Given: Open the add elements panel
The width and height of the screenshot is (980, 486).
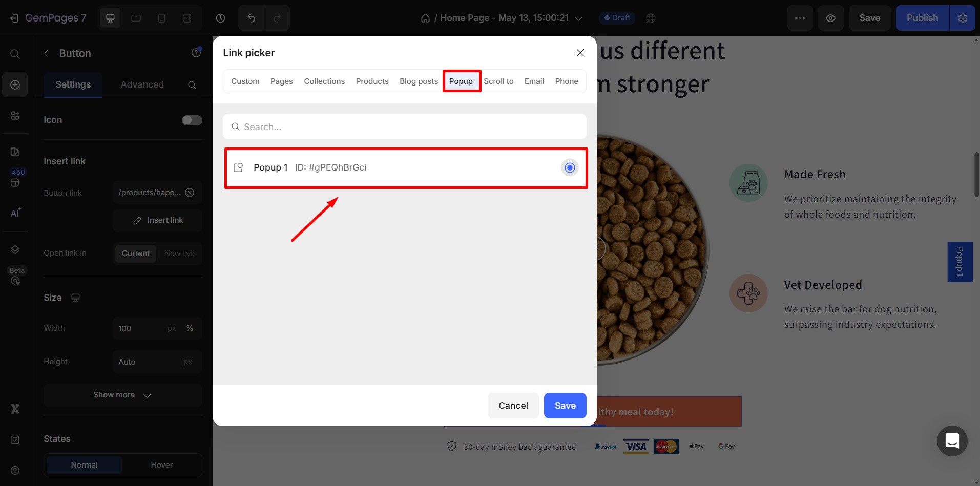Looking at the screenshot, I should pos(15,84).
